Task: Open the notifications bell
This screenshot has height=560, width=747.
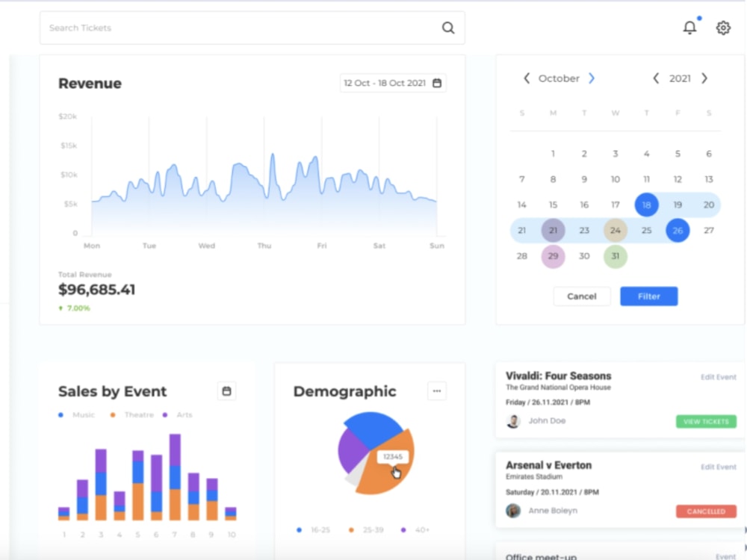Action: [x=689, y=27]
